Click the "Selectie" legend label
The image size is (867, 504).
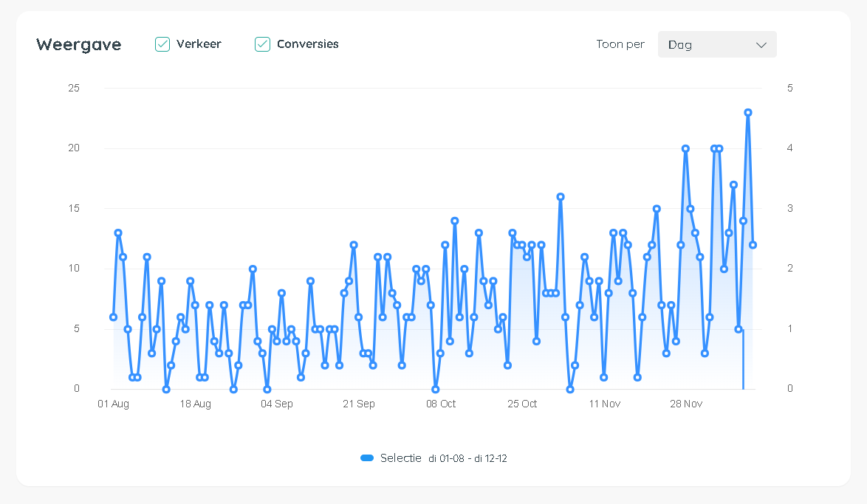401,458
